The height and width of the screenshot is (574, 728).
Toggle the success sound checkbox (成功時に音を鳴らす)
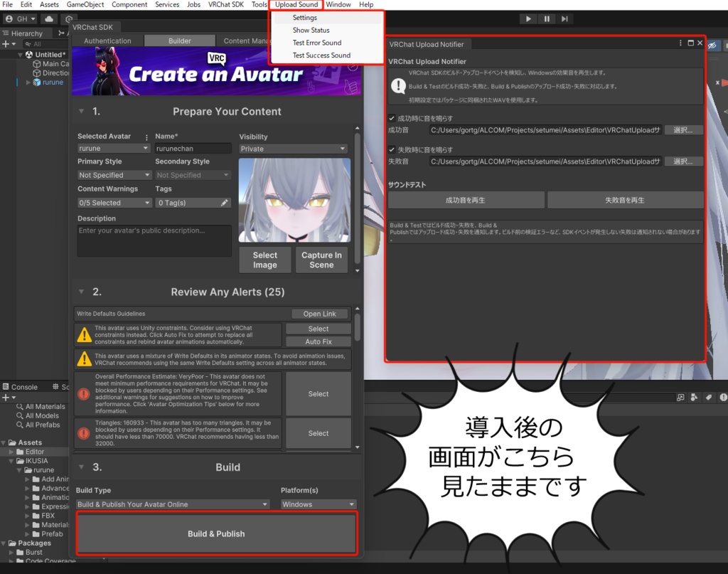coord(392,118)
